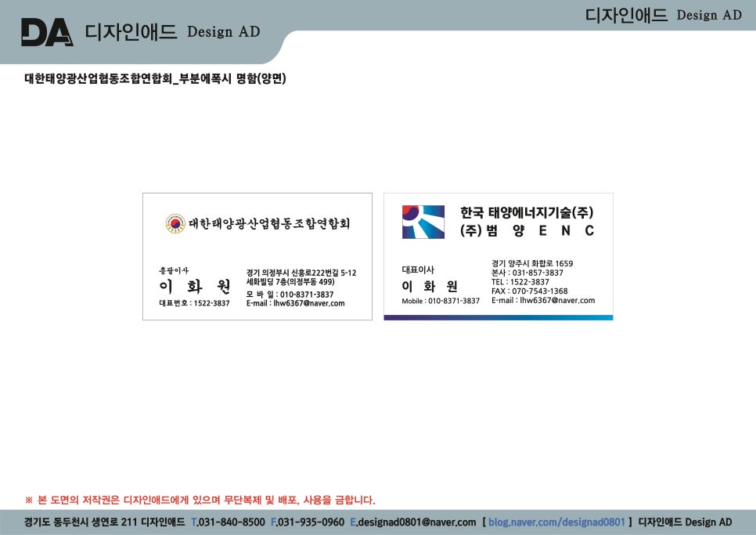Click the association name 대한태양광산업협동조합연합회 on left card
The width and height of the screenshot is (756, 535).
click(x=269, y=223)
